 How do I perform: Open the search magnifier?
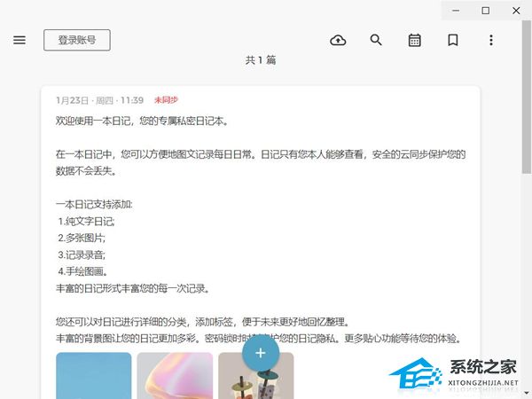(376, 40)
